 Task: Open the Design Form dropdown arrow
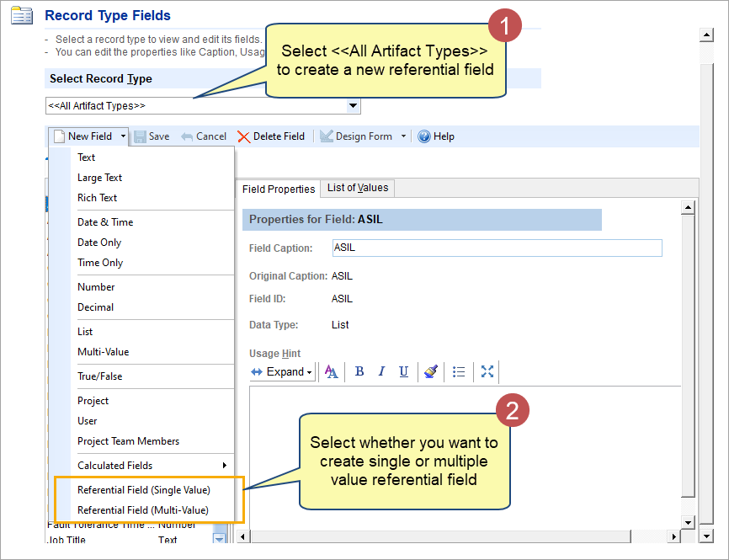coord(403,136)
